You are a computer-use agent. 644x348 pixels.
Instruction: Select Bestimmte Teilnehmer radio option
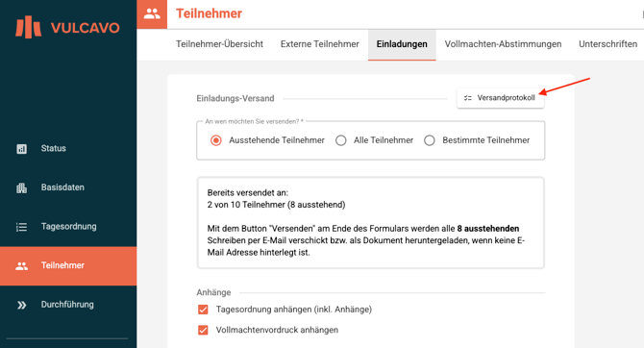click(430, 140)
